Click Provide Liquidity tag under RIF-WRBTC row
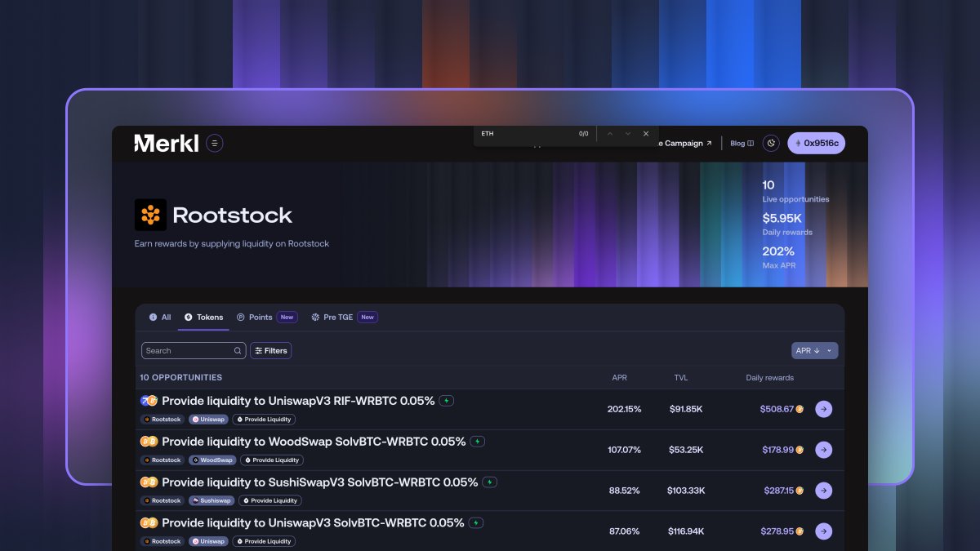The height and width of the screenshot is (551, 980). pyautogui.click(x=264, y=420)
